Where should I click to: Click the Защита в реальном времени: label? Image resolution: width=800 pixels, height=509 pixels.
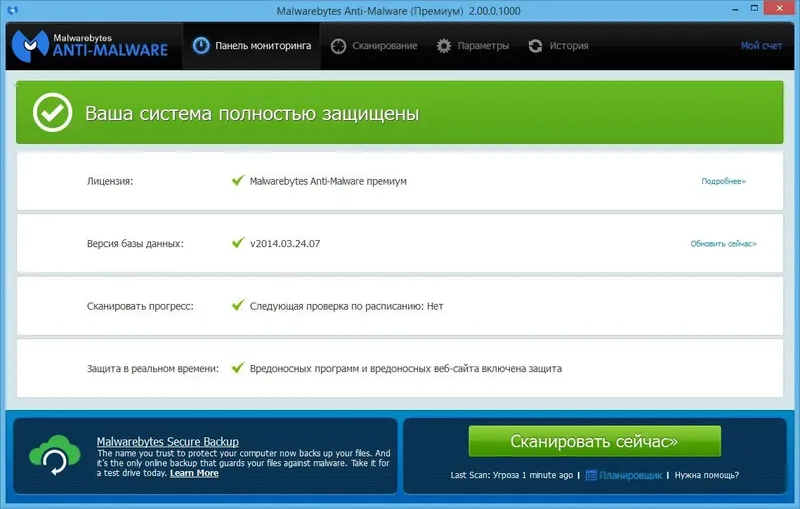coord(153,369)
